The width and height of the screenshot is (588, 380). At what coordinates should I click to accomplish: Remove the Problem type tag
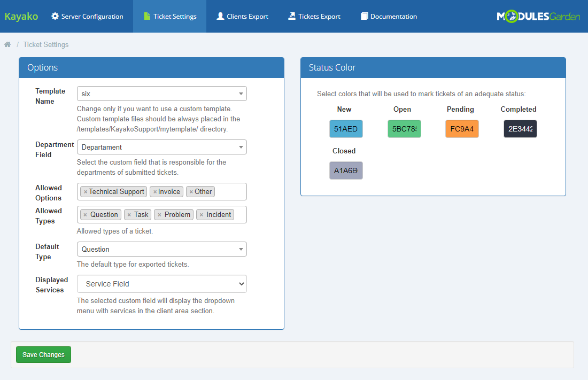click(159, 214)
